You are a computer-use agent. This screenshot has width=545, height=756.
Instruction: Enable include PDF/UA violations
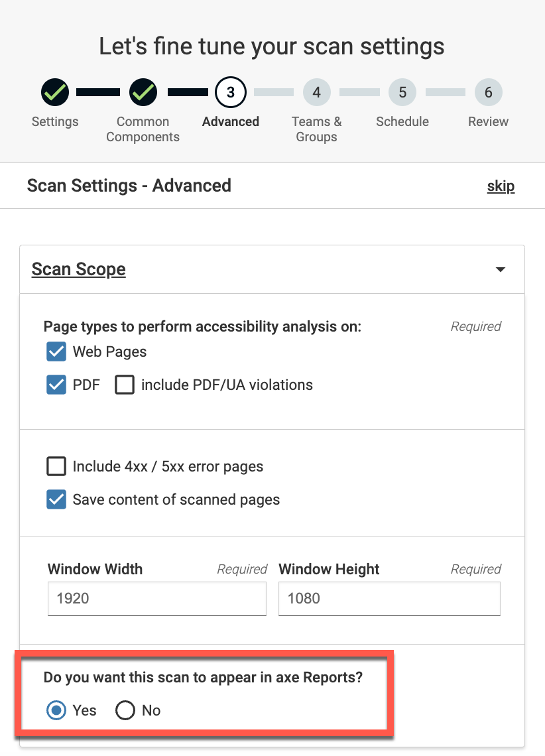(x=125, y=385)
